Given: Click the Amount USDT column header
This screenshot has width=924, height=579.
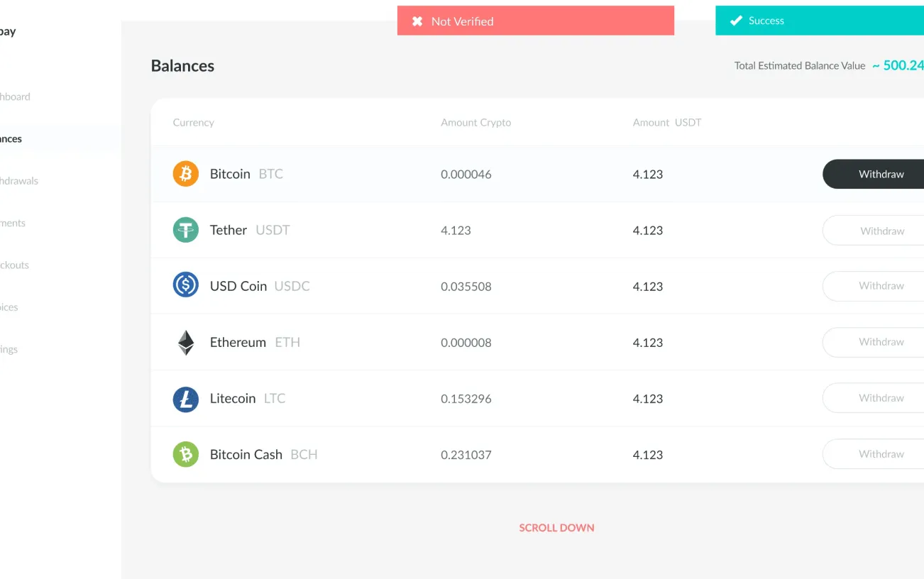Looking at the screenshot, I should pyautogui.click(x=667, y=123).
